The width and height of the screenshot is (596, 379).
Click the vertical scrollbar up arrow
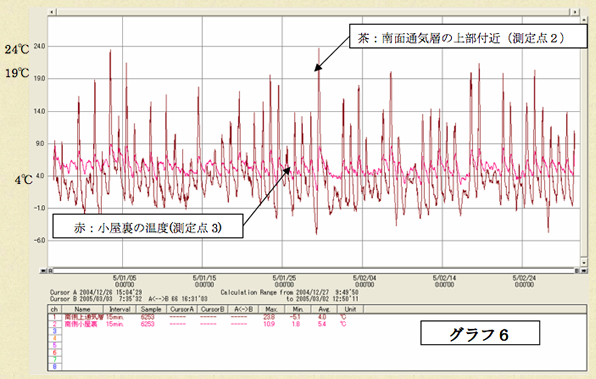(x=584, y=19)
